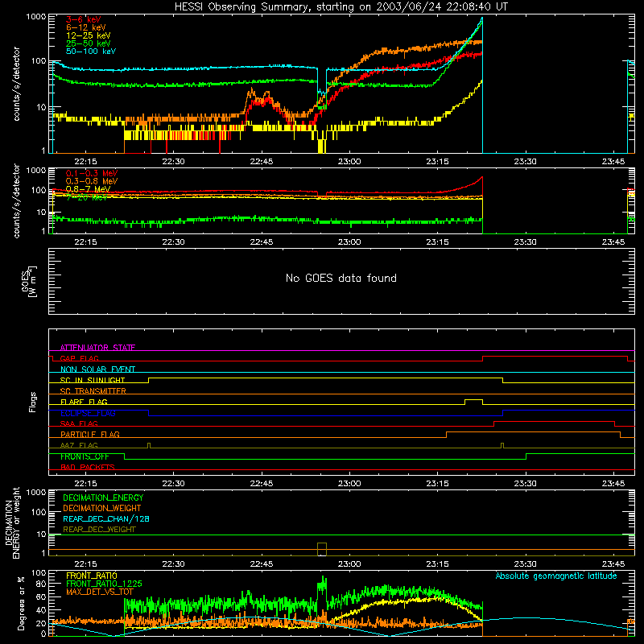Click the first A47_FLAG pulse near 22:26
This screenshot has height=644, width=644.
[x=149, y=445]
